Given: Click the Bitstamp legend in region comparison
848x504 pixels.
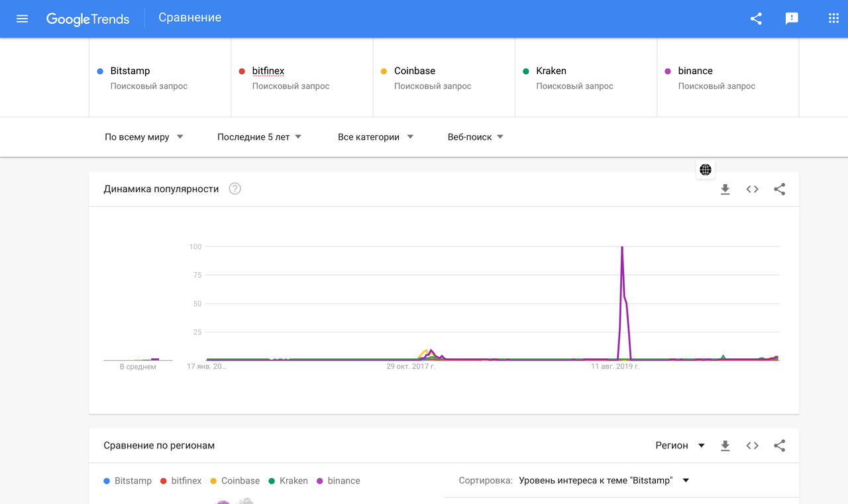Looking at the screenshot, I should tap(128, 481).
